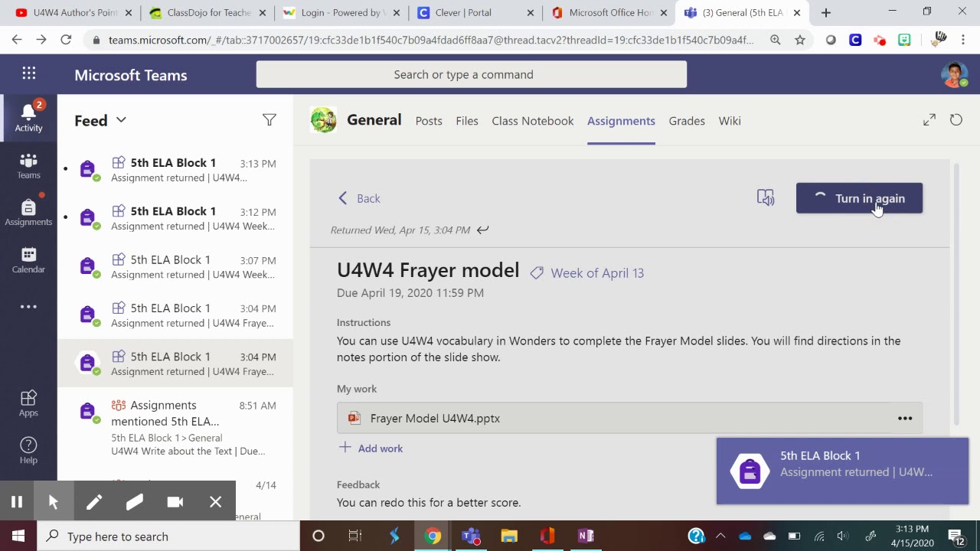Open the Windows Start menu

tap(18, 536)
